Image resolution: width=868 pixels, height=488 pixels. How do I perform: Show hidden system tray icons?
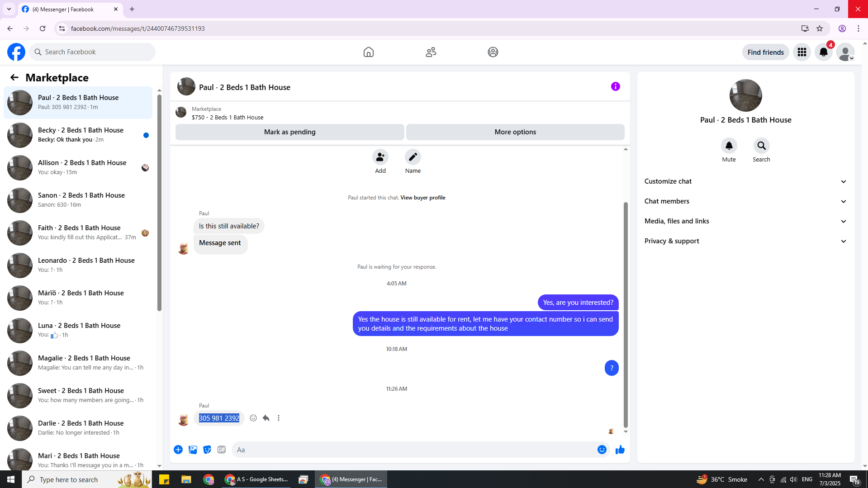coord(761,479)
